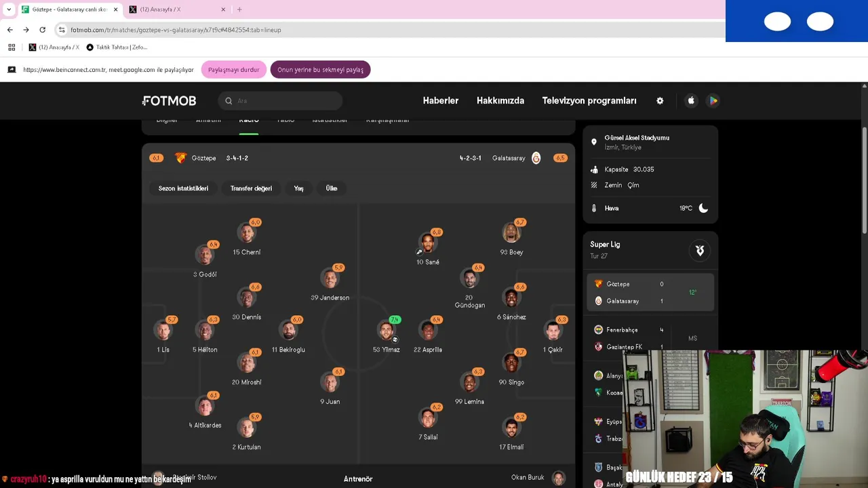868x488 pixels.
Task: Click the stadium location pin icon
Action: tap(594, 142)
